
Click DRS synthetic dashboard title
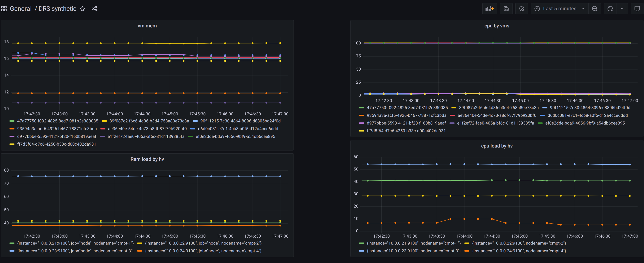click(57, 9)
